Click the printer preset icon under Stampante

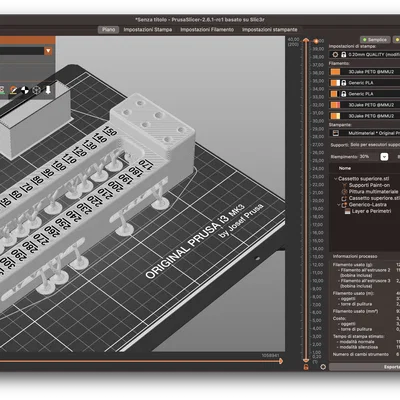336,133
